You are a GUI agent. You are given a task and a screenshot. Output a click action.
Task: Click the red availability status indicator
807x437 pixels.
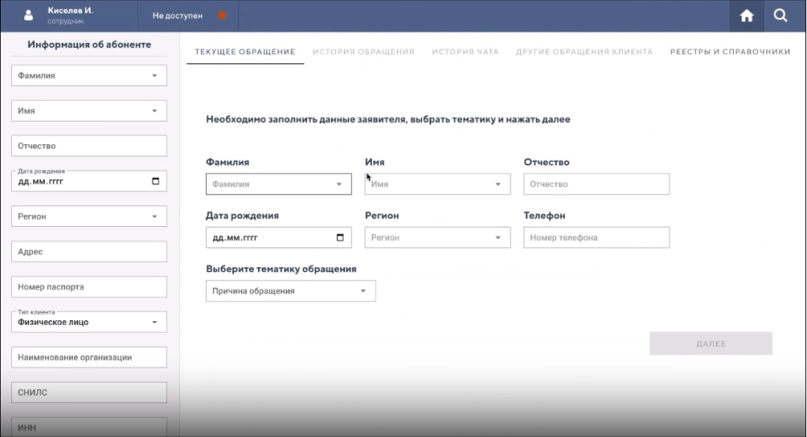pyautogui.click(x=222, y=15)
